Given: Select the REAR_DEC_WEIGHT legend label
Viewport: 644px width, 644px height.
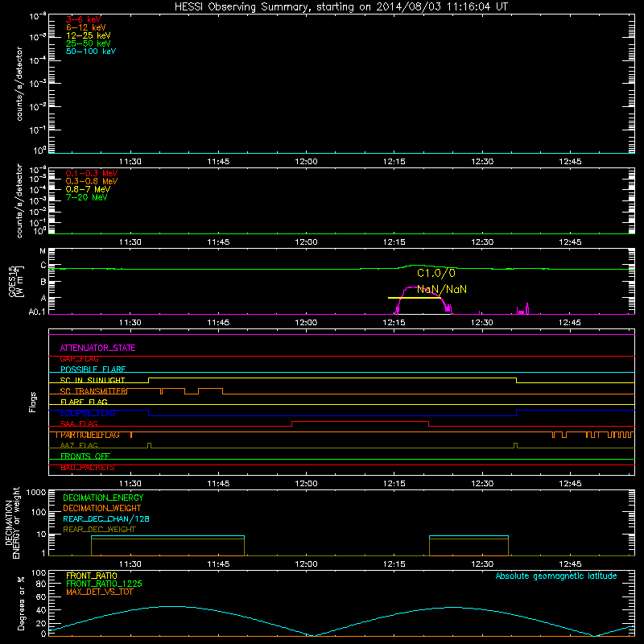Looking at the screenshot, I should pyautogui.click(x=99, y=530).
